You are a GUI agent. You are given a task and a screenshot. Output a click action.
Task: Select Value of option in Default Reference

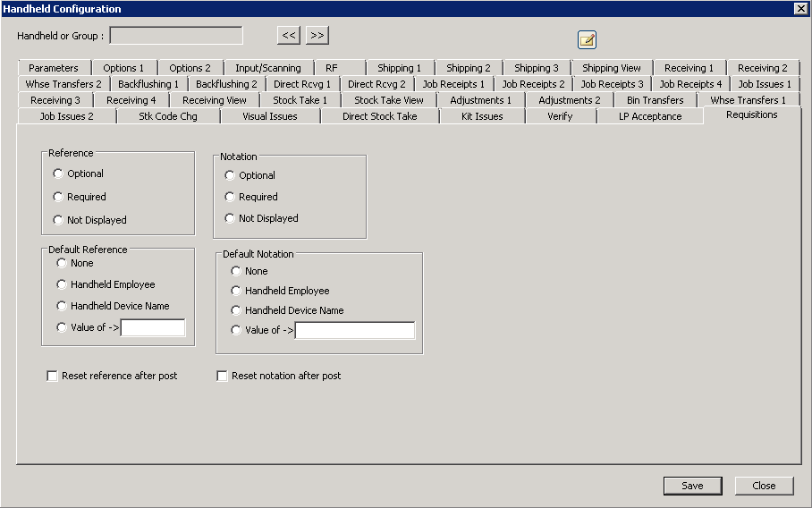pyautogui.click(x=62, y=327)
